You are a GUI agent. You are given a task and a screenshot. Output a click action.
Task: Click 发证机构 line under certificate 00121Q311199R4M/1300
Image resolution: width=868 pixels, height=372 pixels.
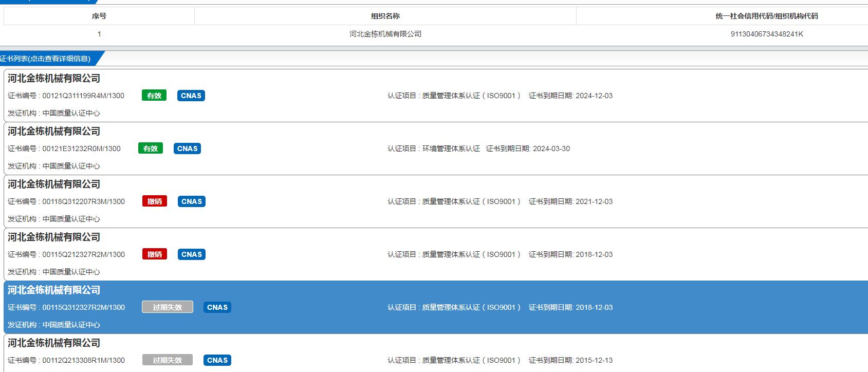coord(54,113)
